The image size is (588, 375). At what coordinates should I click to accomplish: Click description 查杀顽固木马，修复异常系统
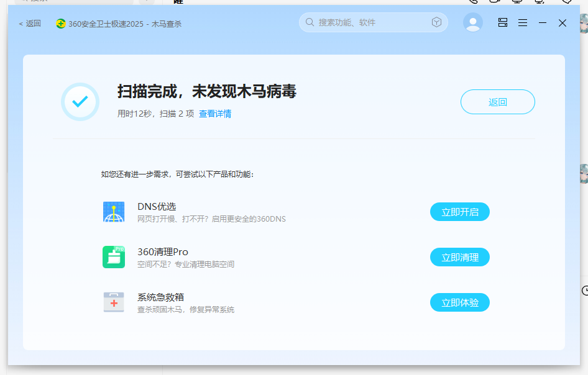(x=186, y=309)
